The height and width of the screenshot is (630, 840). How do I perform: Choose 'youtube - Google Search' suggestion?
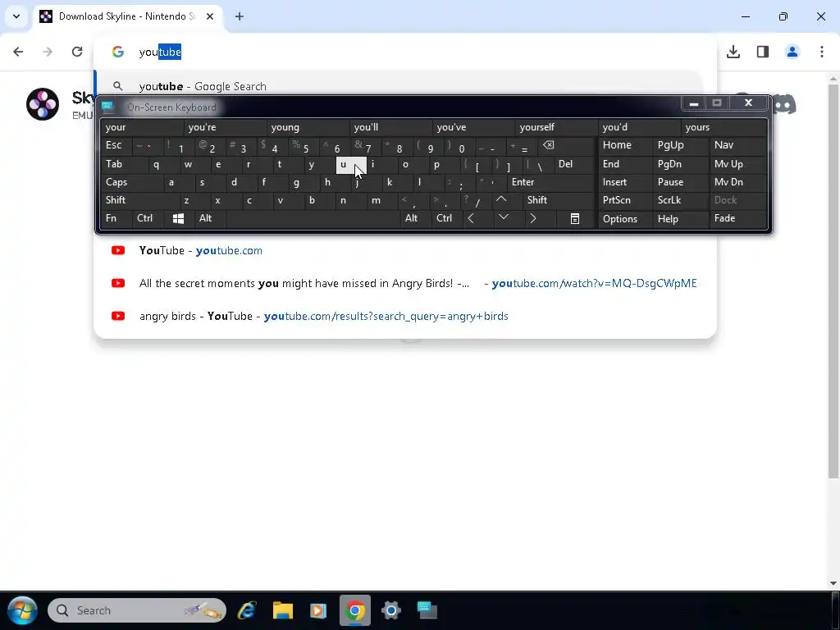pyautogui.click(x=399, y=86)
